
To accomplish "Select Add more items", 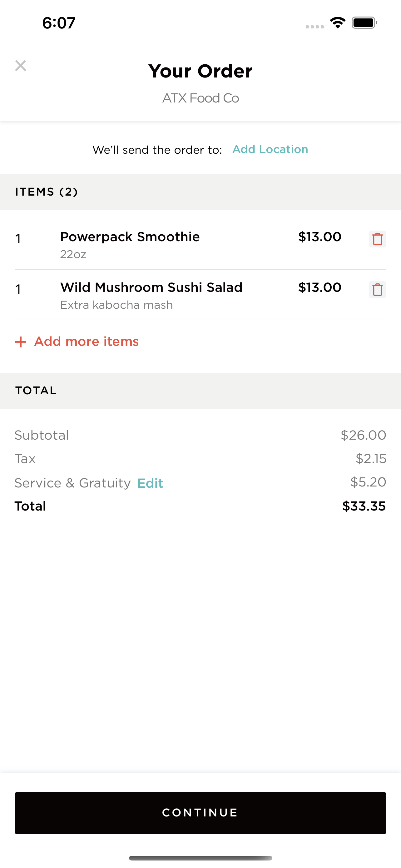I will 86,342.
